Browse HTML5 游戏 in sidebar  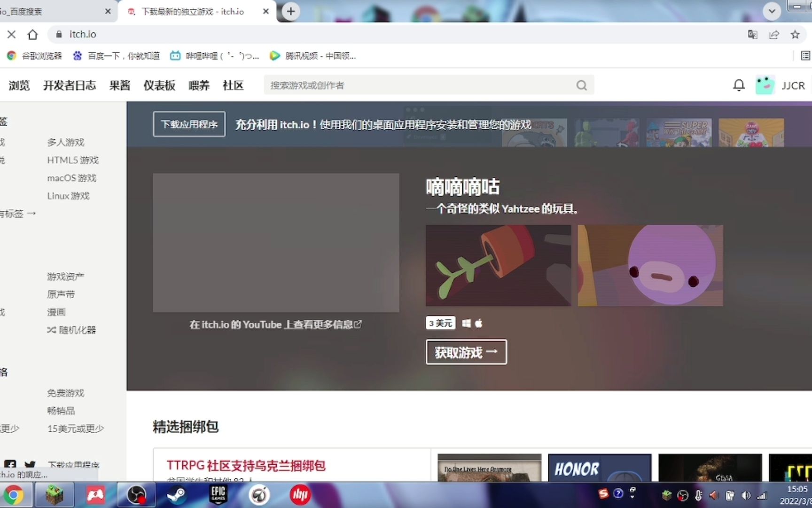click(73, 160)
